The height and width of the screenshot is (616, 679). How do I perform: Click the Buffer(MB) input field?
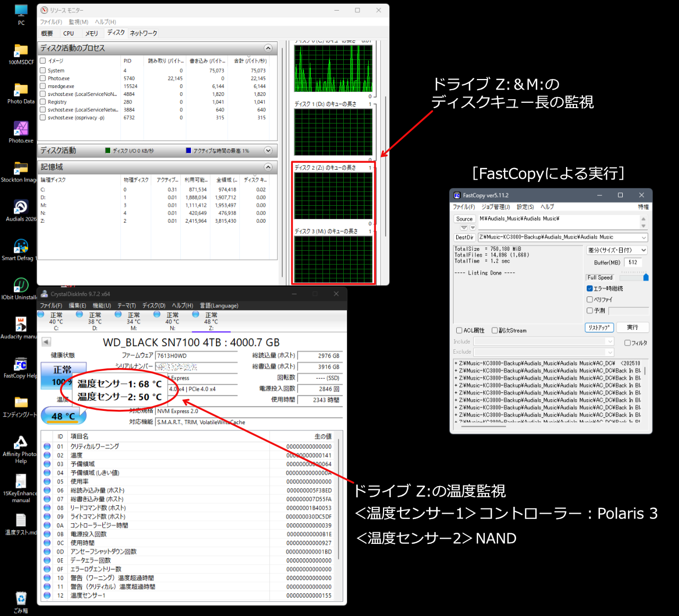tap(633, 262)
